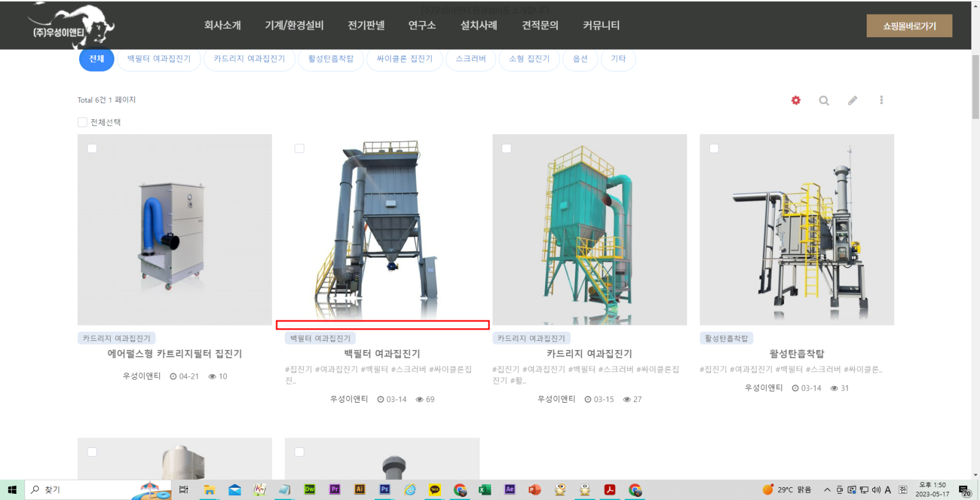Open the 전기판넬 menu
Screen dimensions: 980x500
coord(366,26)
